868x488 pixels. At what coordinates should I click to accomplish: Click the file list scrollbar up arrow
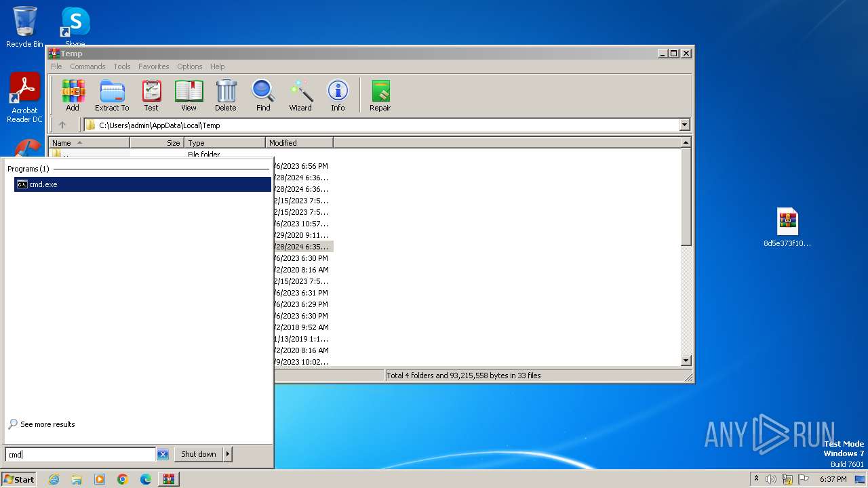[x=686, y=142]
